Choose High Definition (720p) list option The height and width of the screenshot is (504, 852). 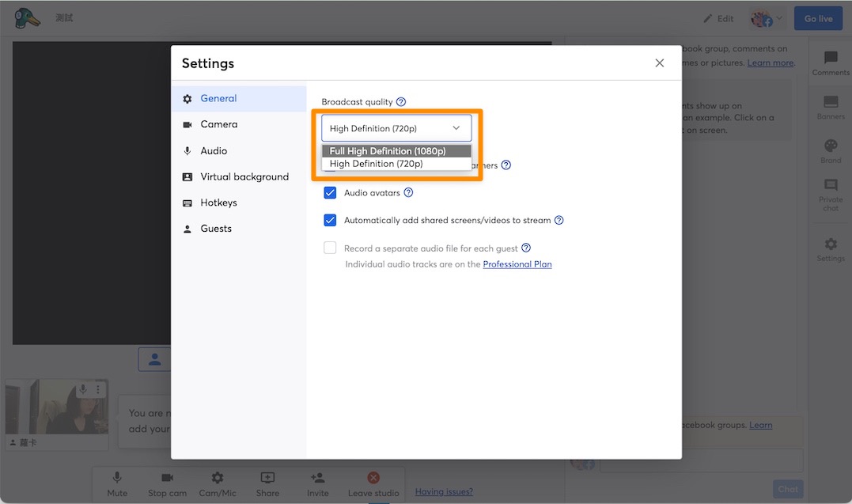(396, 164)
